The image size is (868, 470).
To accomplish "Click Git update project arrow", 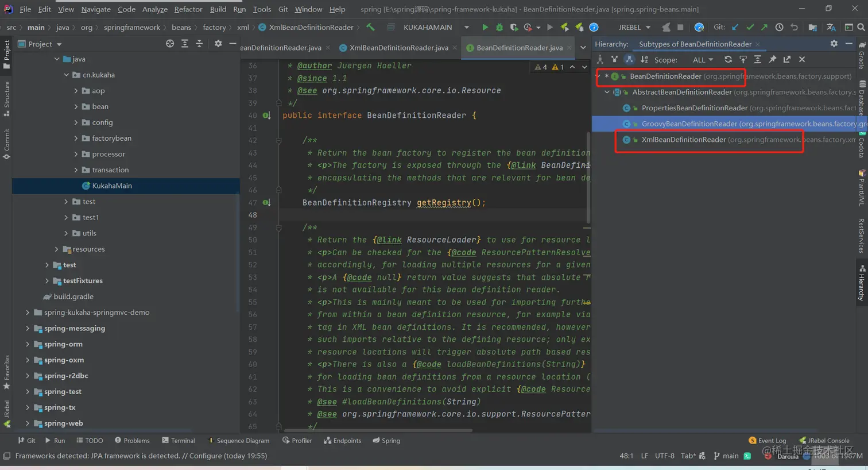I will [735, 27].
